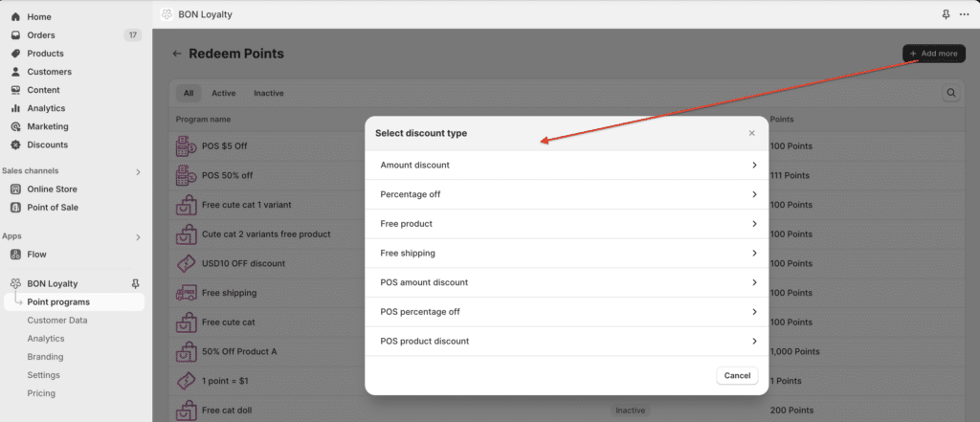Click the Orders count badge 17
Viewport: 980px width, 422px height.
click(x=132, y=35)
